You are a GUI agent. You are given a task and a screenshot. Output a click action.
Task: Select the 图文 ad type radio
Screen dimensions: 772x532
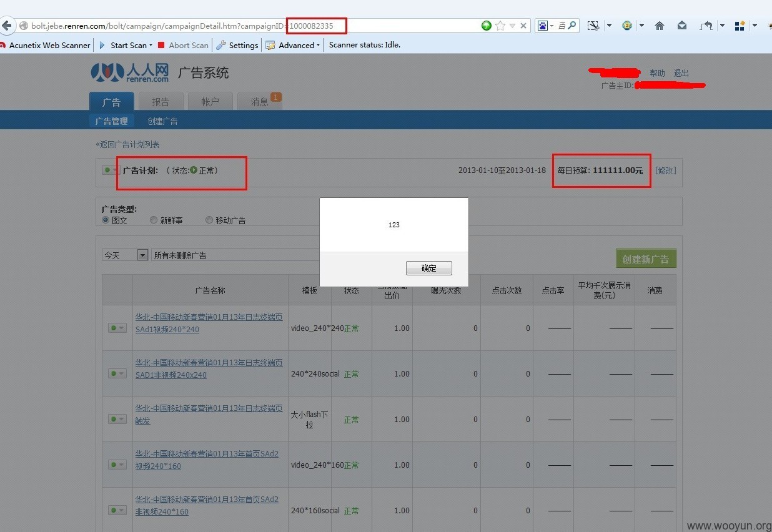point(106,220)
